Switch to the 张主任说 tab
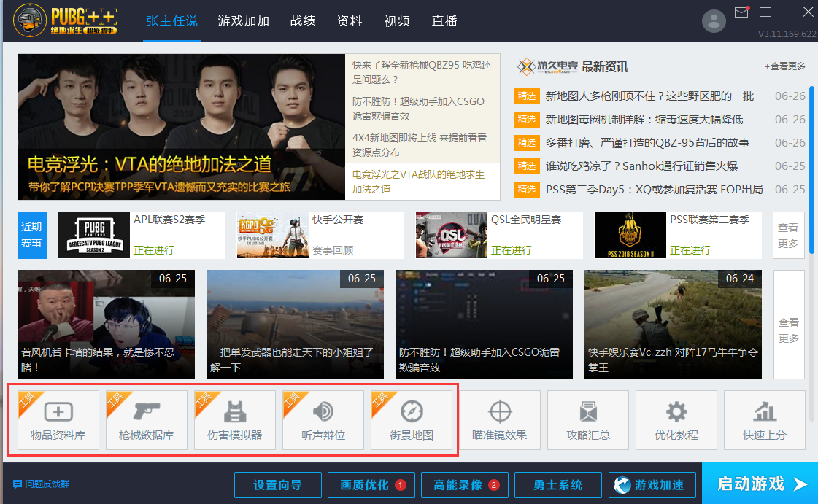 171,21
